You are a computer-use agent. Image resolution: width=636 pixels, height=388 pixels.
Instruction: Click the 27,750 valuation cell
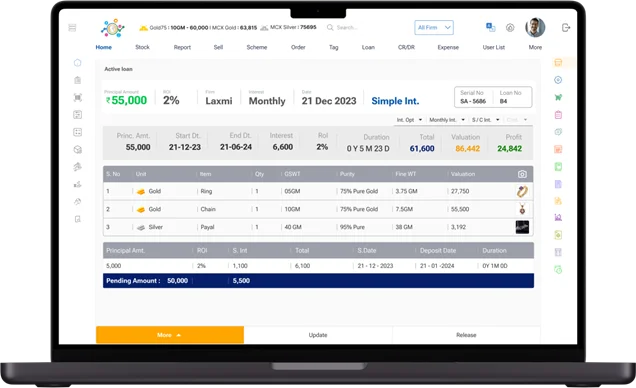coord(460,191)
